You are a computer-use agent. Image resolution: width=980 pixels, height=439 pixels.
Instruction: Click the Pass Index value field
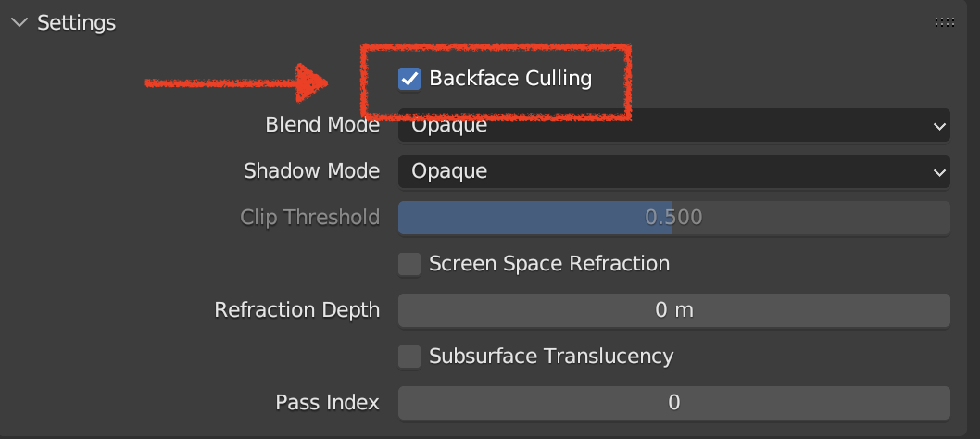673,403
